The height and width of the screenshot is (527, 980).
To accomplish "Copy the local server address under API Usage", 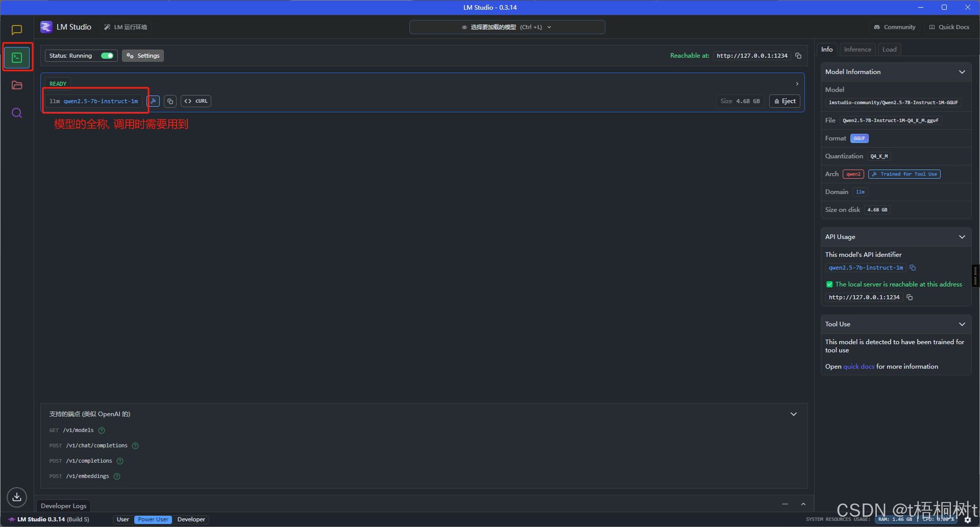I will (x=910, y=297).
